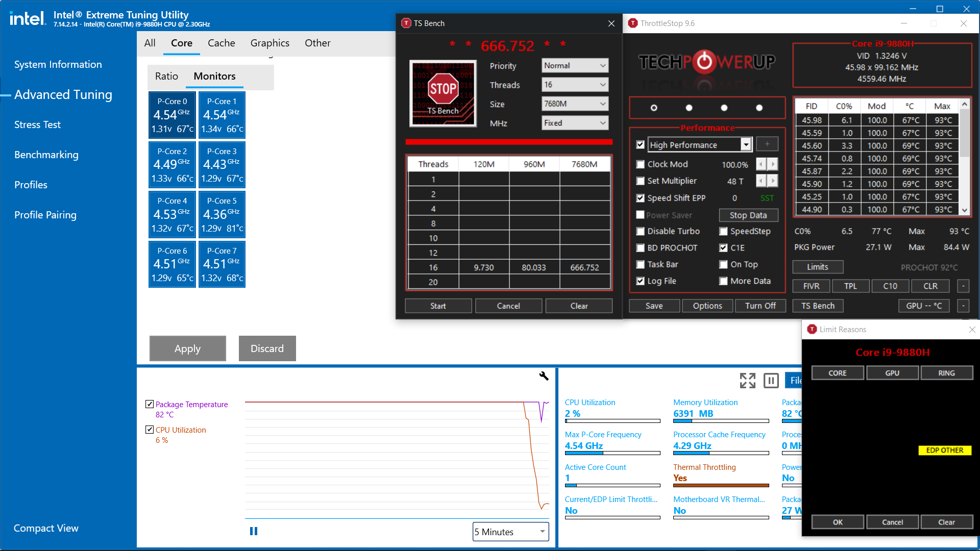
Task: Click Start in TS Bench
Action: click(x=438, y=306)
